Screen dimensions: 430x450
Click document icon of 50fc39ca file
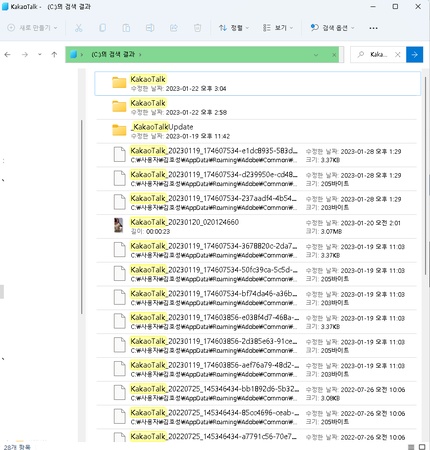[119, 274]
